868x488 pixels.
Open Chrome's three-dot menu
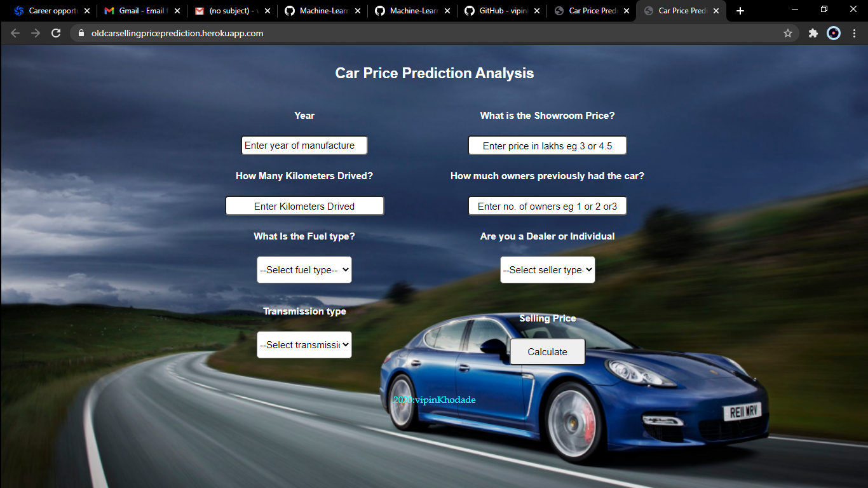tap(855, 33)
